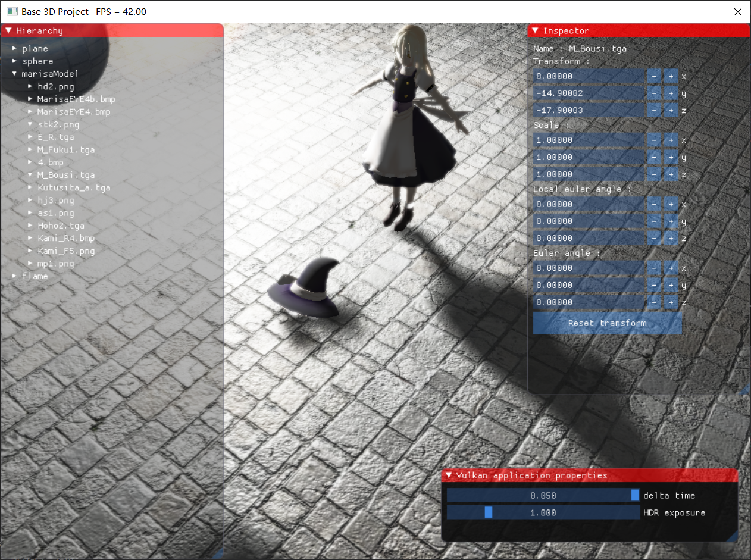Click the HDR exposure slider
The image size is (751, 560).
click(543, 512)
